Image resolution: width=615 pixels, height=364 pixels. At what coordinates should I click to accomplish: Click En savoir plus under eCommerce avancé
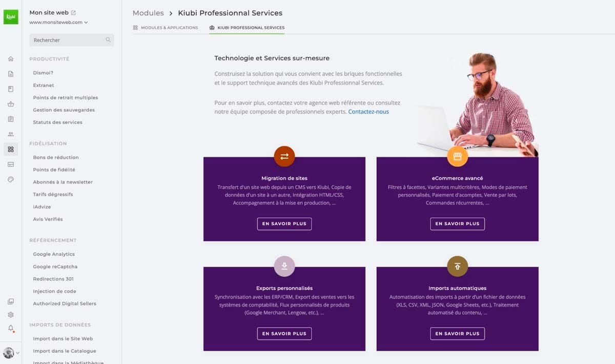point(457,224)
